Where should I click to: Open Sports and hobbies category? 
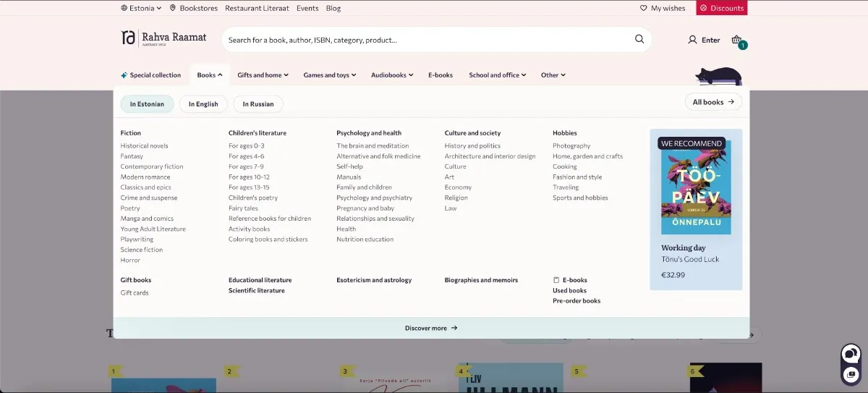point(580,198)
